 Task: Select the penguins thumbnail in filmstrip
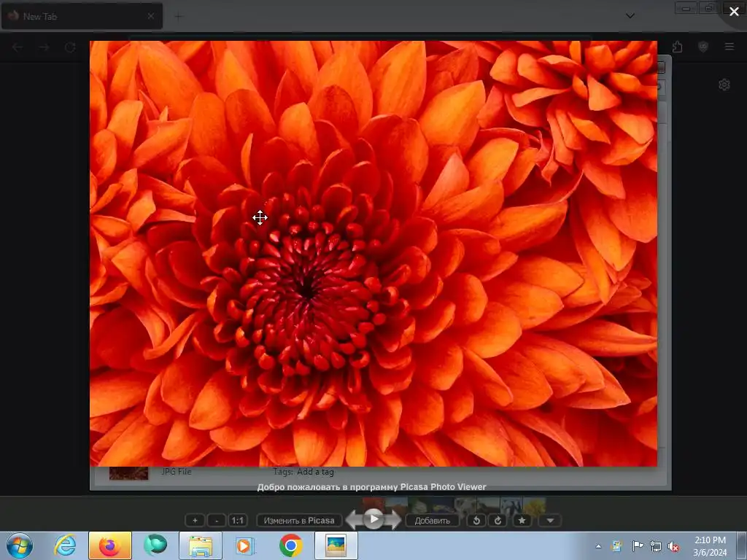(511, 505)
